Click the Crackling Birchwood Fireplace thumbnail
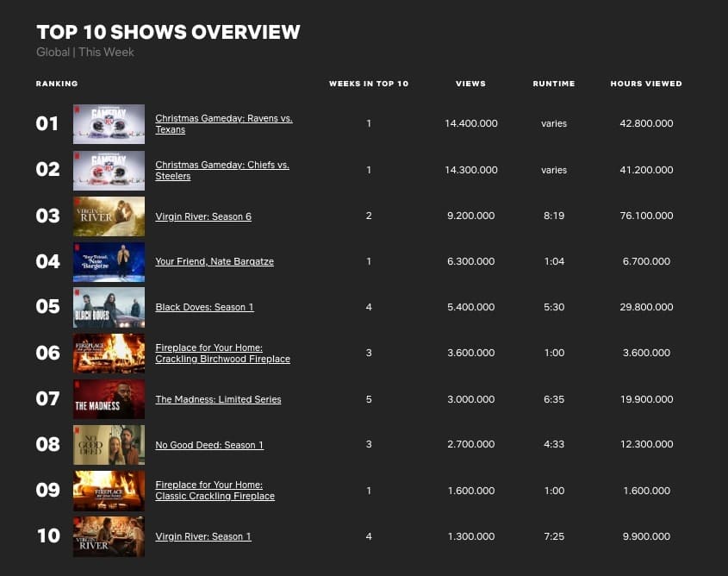 (109, 353)
